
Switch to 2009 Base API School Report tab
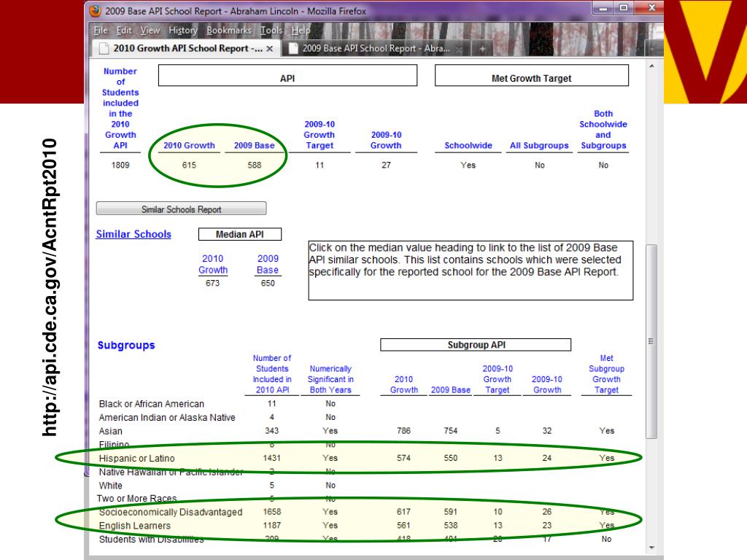[x=376, y=49]
